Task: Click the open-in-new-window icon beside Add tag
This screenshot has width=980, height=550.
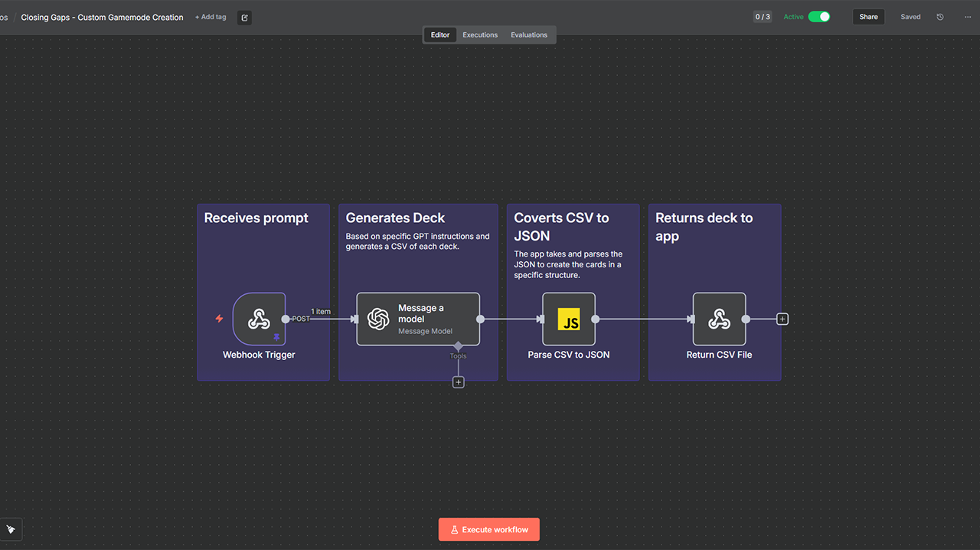Action: [x=244, y=18]
